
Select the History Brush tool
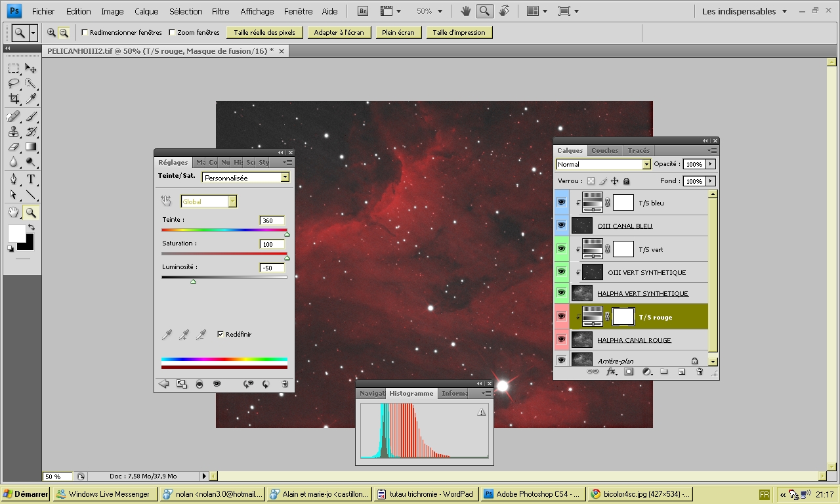(x=31, y=132)
